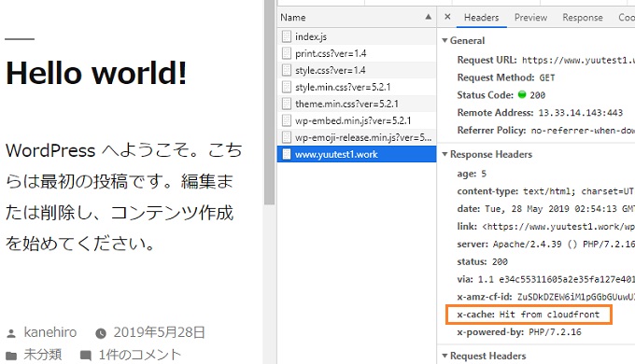Click the file icon beside wp-emoji-release.min.js
This screenshot has height=364, width=635.
click(287, 137)
